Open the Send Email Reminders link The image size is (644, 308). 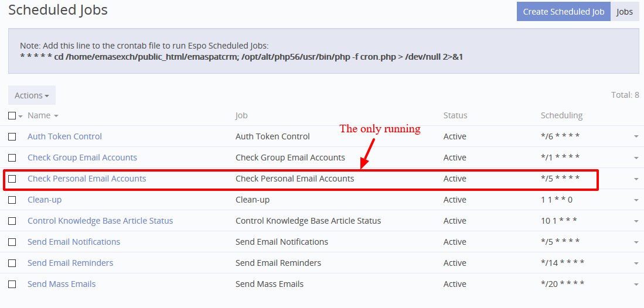coord(70,263)
